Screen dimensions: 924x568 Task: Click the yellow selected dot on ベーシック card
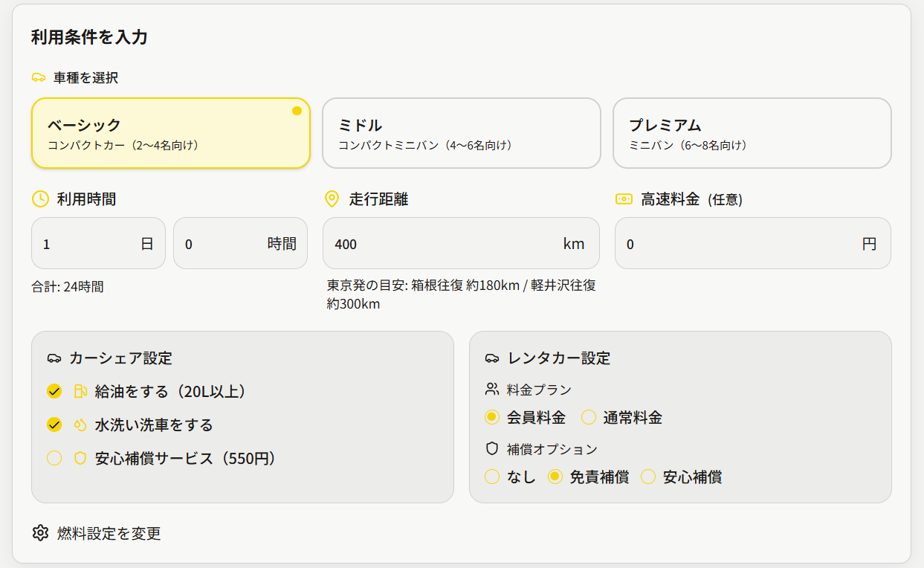297,111
